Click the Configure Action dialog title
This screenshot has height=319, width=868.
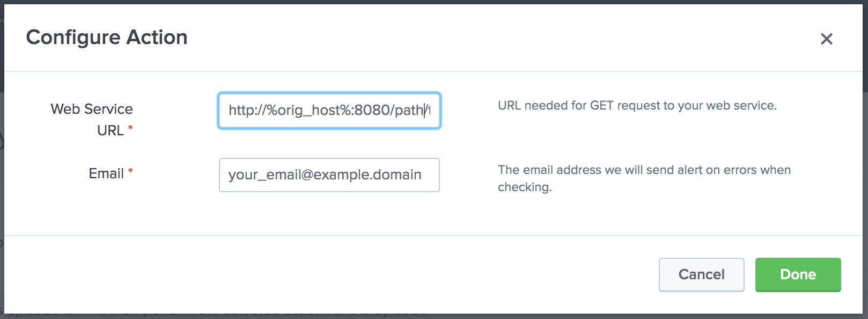[x=107, y=38]
